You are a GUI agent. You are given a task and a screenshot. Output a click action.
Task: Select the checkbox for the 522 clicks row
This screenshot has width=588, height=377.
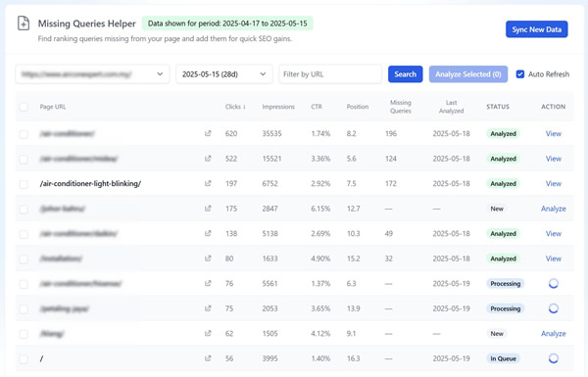coord(24,160)
